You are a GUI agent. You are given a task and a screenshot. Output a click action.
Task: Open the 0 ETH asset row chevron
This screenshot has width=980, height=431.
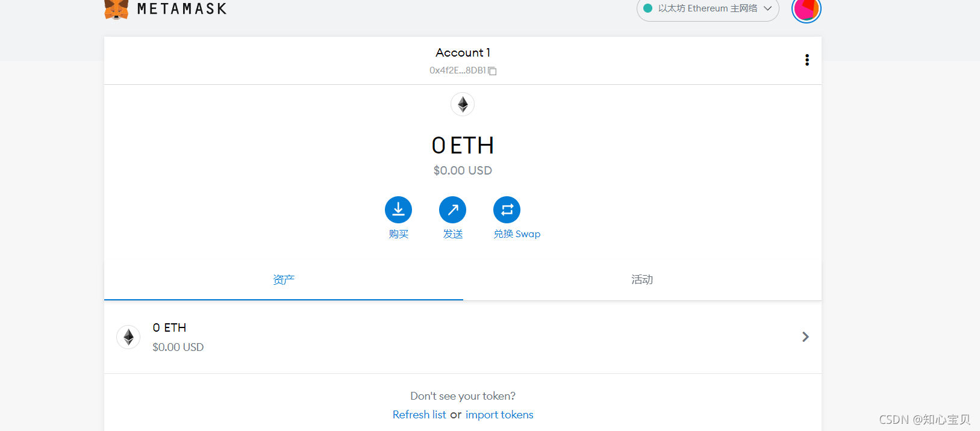click(x=805, y=337)
